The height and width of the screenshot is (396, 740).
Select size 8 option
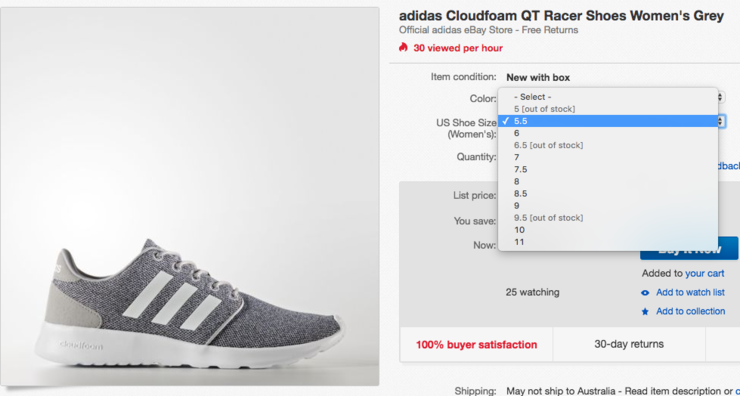[608, 181]
